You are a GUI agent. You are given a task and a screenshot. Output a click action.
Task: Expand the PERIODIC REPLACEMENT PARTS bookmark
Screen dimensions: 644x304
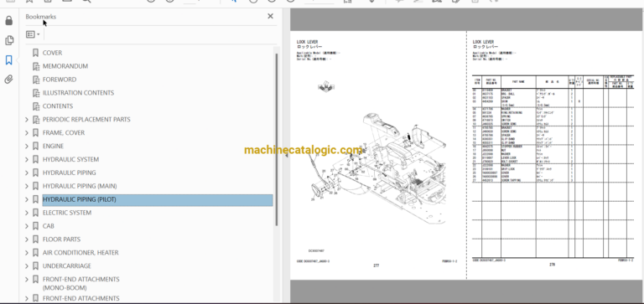[x=27, y=120]
